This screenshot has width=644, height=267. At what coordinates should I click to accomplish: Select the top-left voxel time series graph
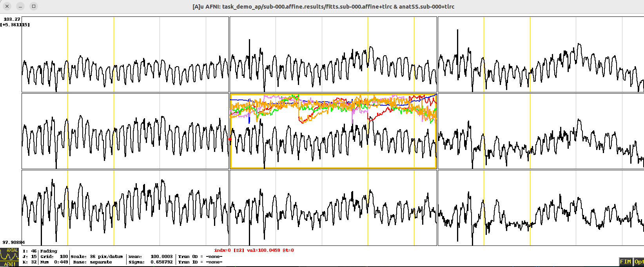coord(125,54)
